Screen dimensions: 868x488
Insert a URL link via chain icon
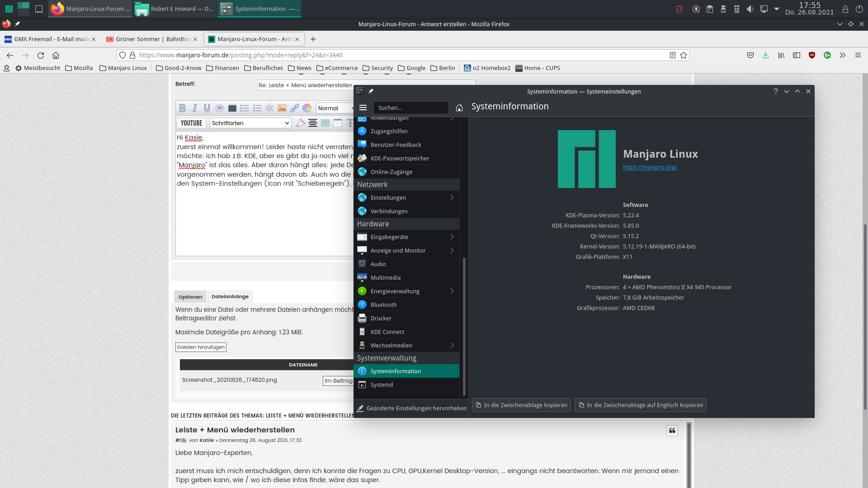tap(295, 108)
